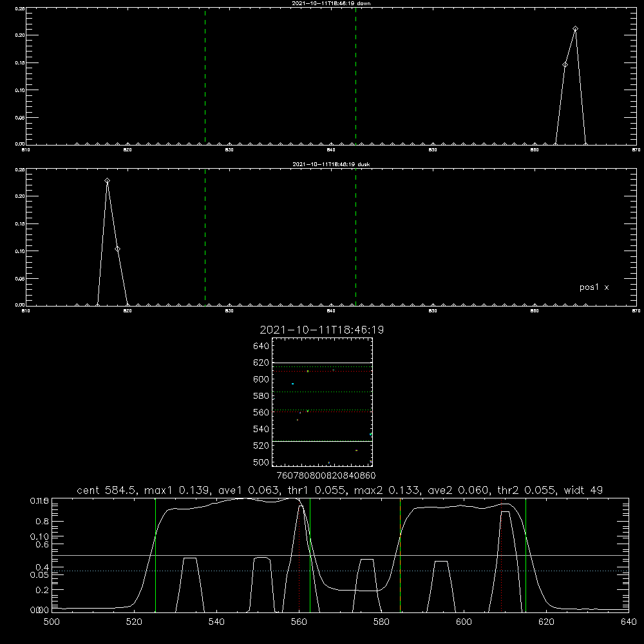Click the green vertical line at 615 in bottom plot
Image resolution: width=644 pixels, height=644 pixels.
526,555
